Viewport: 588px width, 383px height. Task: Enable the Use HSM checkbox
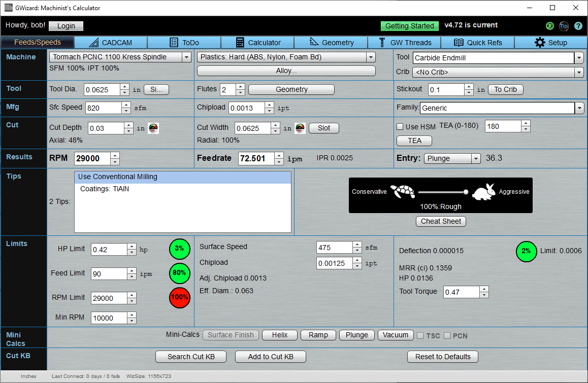[x=399, y=126]
